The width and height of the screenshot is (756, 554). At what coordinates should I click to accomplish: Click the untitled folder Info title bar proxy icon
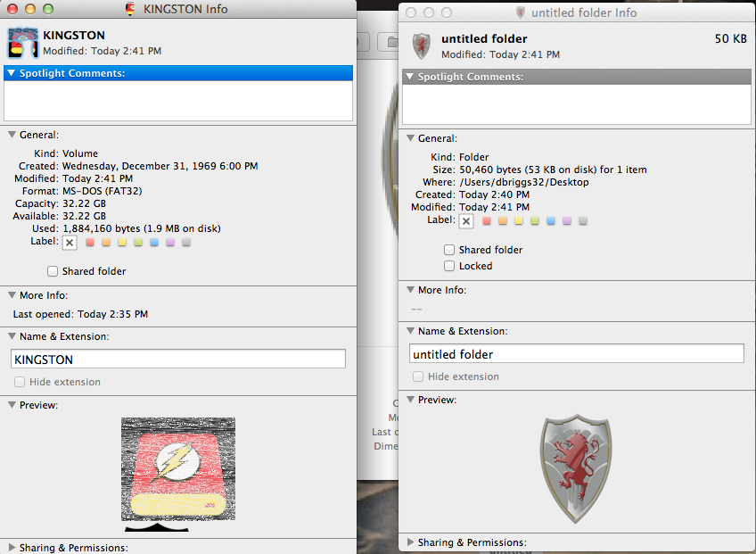[x=521, y=12]
